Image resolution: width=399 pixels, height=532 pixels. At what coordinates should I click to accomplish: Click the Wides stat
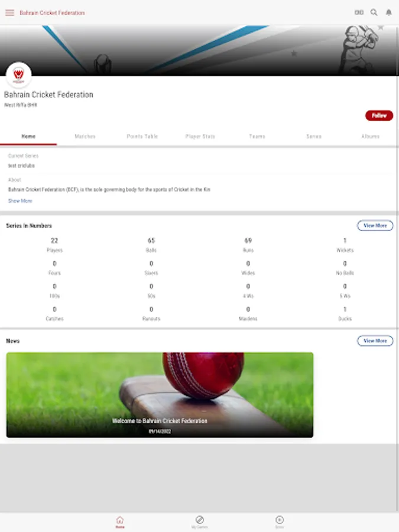[248, 268]
